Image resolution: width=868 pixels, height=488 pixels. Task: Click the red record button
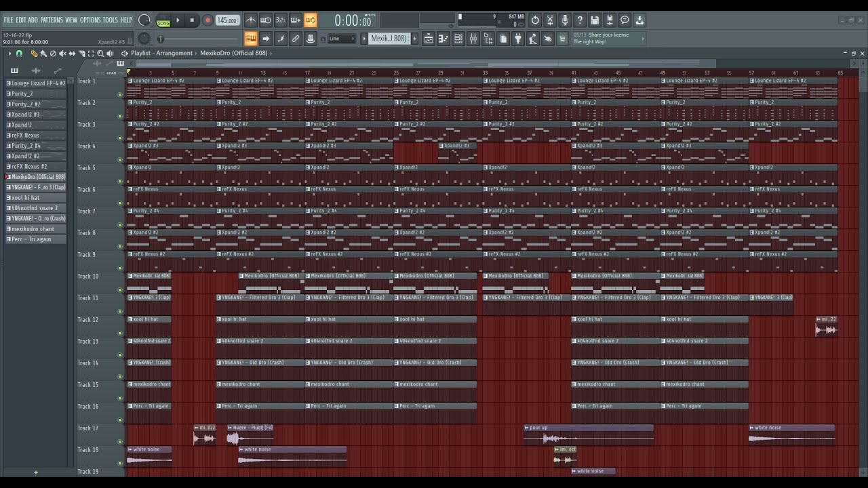208,20
